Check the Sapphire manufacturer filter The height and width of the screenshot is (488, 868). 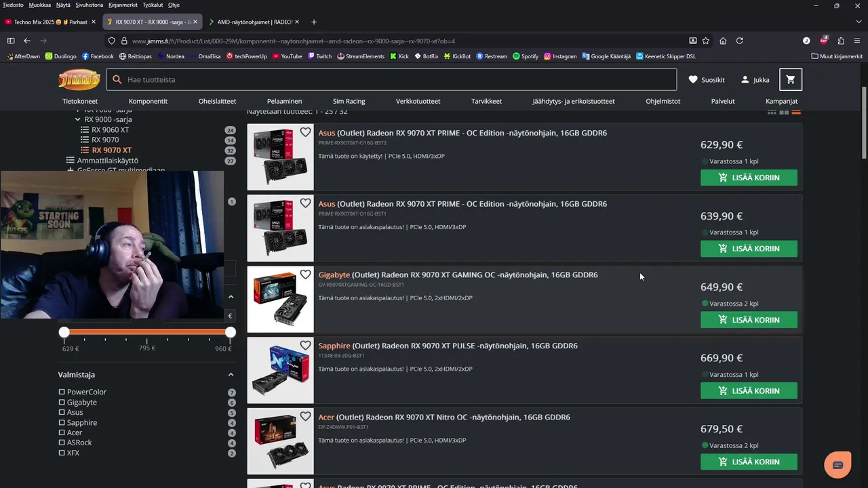pyautogui.click(x=62, y=422)
